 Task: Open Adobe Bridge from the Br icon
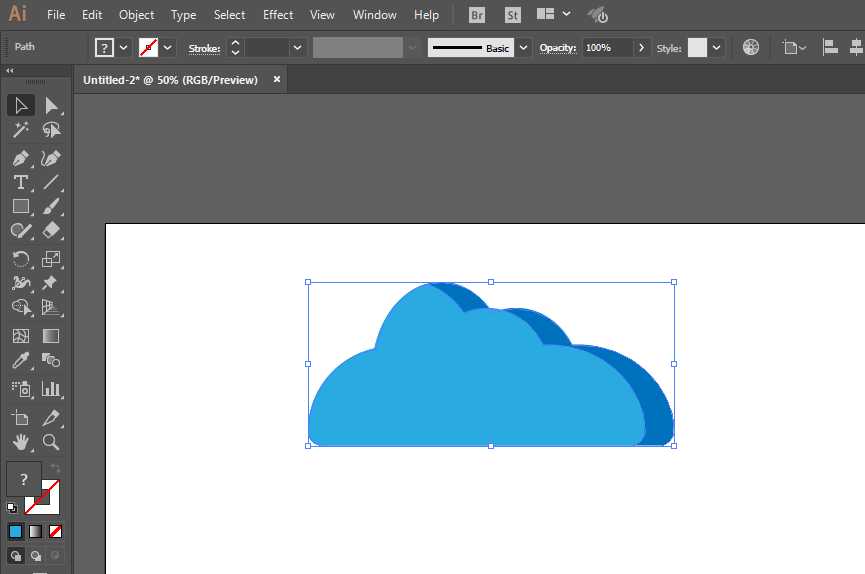(x=478, y=15)
